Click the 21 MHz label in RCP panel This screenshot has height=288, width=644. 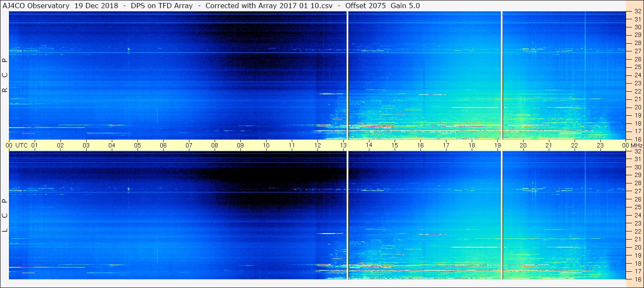point(638,99)
